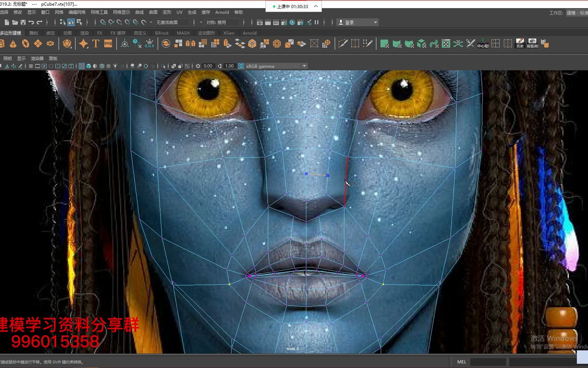Click the Extrude shelf icon
Screen dimensions: 588x368
pyautogui.click(x=227, y=44)
